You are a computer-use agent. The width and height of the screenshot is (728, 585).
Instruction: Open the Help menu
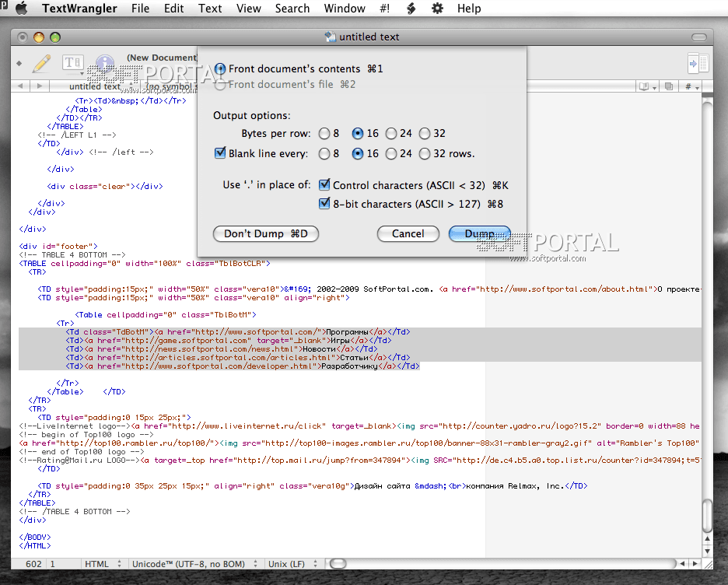click(468, 9)
